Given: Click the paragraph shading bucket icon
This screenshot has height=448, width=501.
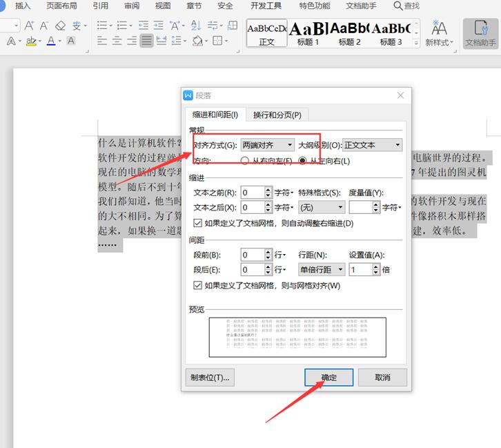Looking at the screenshot, I should [198, 41].
